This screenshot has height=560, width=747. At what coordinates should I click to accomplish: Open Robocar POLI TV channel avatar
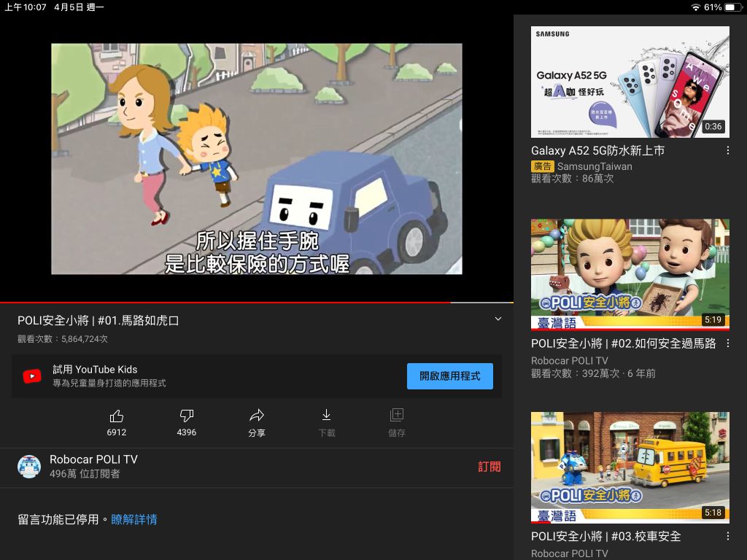[29, 467]
